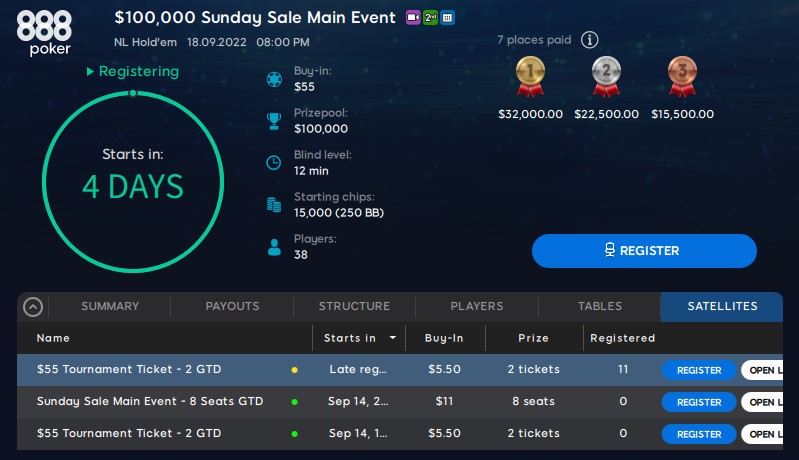Viewport: 799px width, 460px height.
Task: Sort the satellites by Name column
Action: (x=54, y=338)
